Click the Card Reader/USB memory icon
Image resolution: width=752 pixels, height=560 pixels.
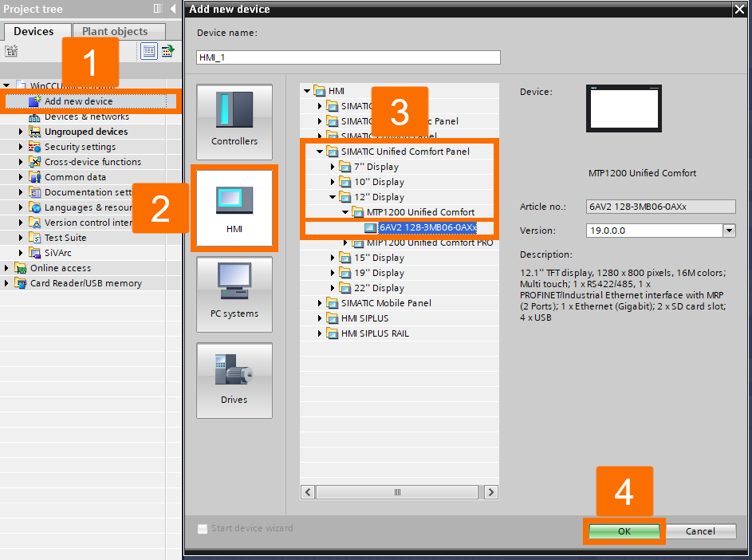pos(20,283)
